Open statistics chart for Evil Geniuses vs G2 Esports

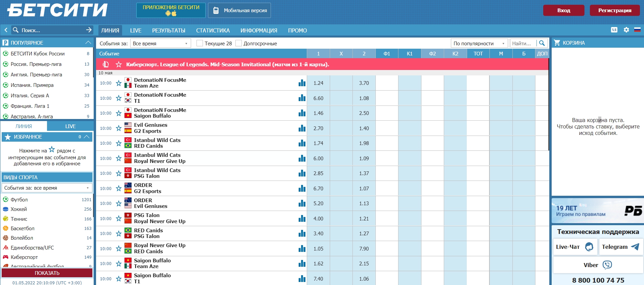point(302,128)
